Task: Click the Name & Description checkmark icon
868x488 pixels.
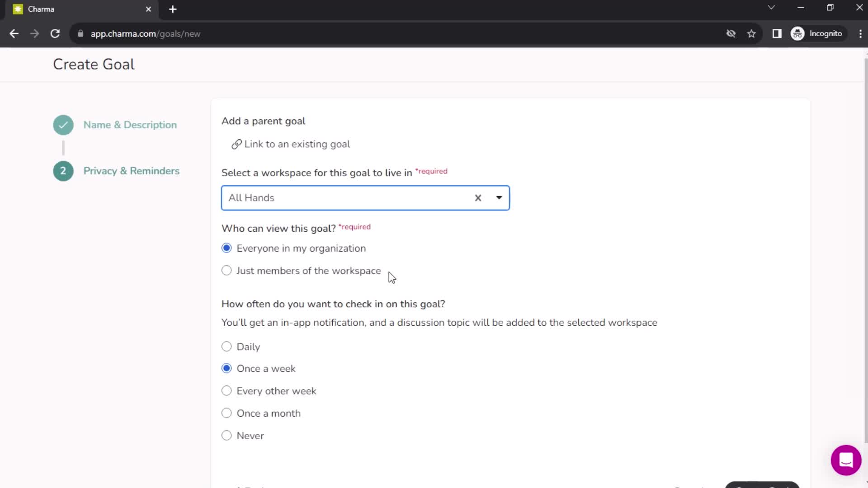Action: [62, 125]
